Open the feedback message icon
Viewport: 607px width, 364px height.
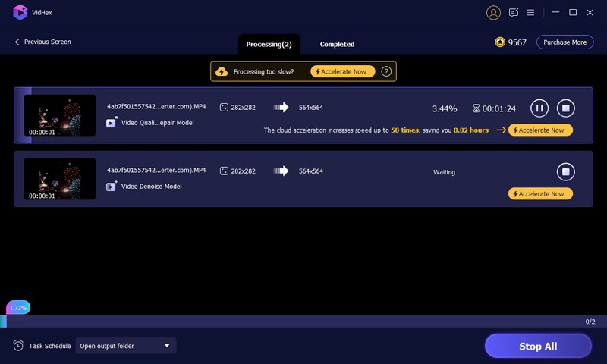tap(514, 13)
